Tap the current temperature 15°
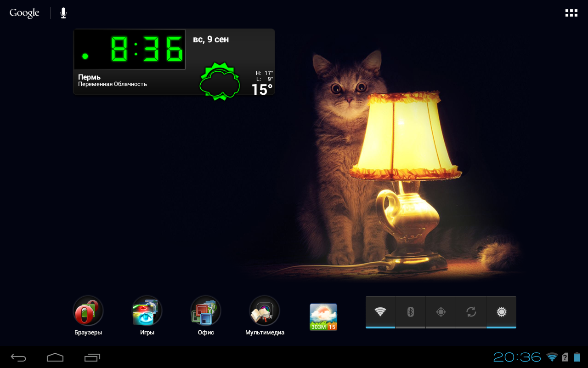Image resolution: width=588 pixels, height=368 pixels. pos(262,90)
